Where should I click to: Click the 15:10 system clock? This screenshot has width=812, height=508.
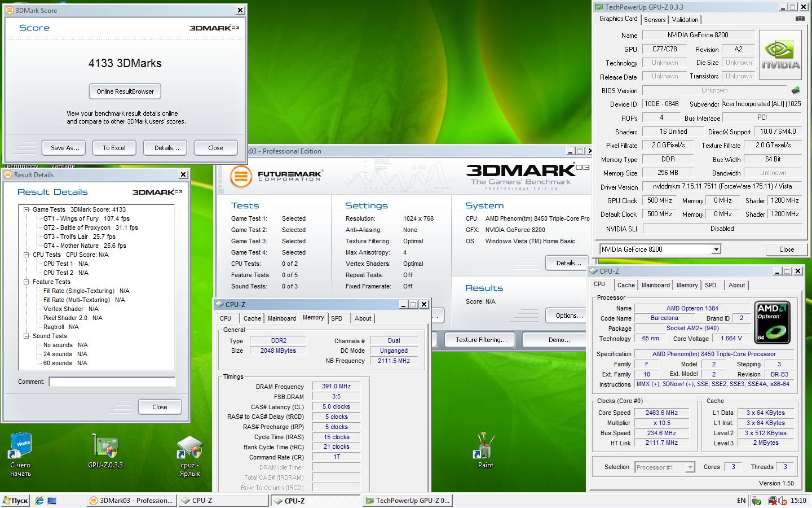[x=798, y=501]
